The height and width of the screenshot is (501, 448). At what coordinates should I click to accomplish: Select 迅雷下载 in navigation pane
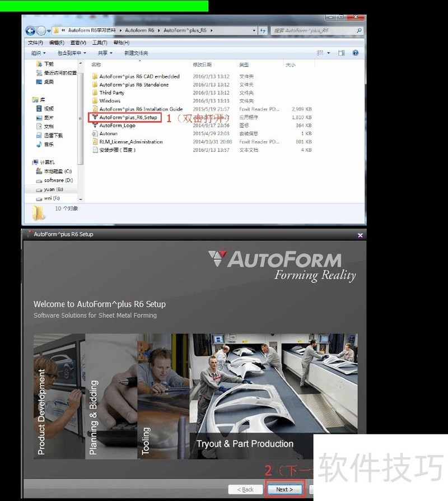(49, 136)
